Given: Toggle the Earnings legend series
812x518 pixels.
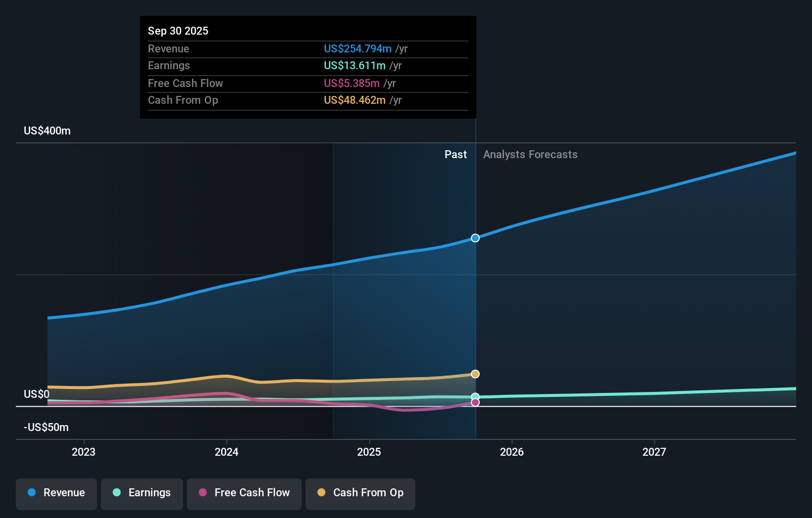Looking at the screenshot, I should pyautogui.click(x=142, y=493).
